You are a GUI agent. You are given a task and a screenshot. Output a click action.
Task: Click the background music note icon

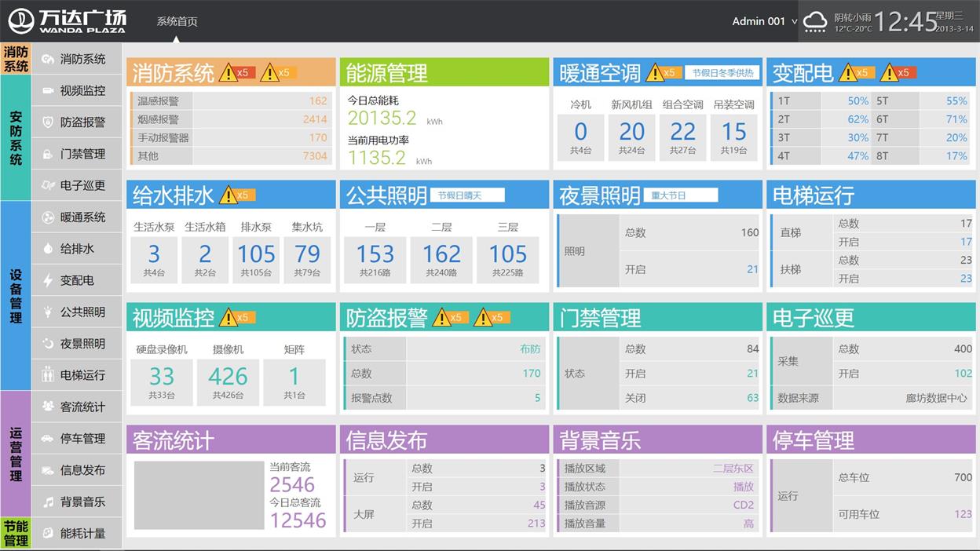[48, 502]
